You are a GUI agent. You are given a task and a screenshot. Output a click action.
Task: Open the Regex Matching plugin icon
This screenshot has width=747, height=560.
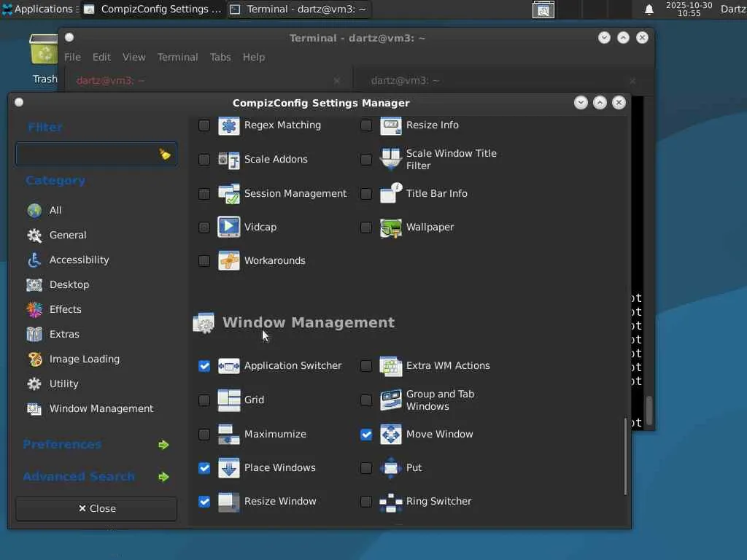point(228,125)
